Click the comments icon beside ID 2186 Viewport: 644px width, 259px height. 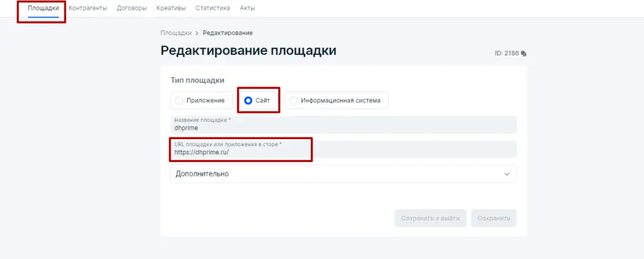click(523, 53)
